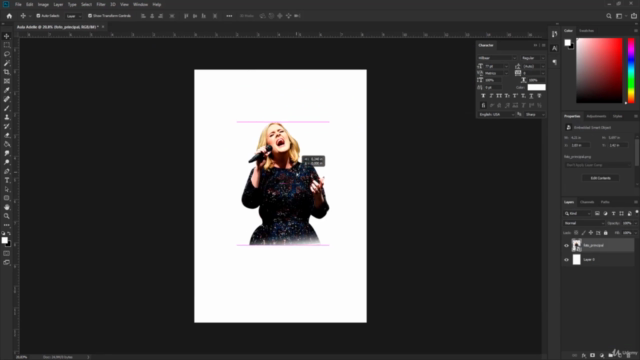The height and width of the screenshot is (360, 640).
Task: Select the Healing Brush tool
Action: 7,99
